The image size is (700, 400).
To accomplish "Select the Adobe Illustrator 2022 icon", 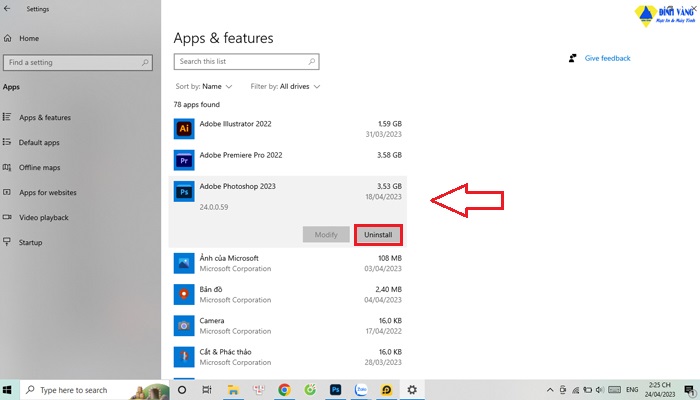I will [x=184, y=129].
